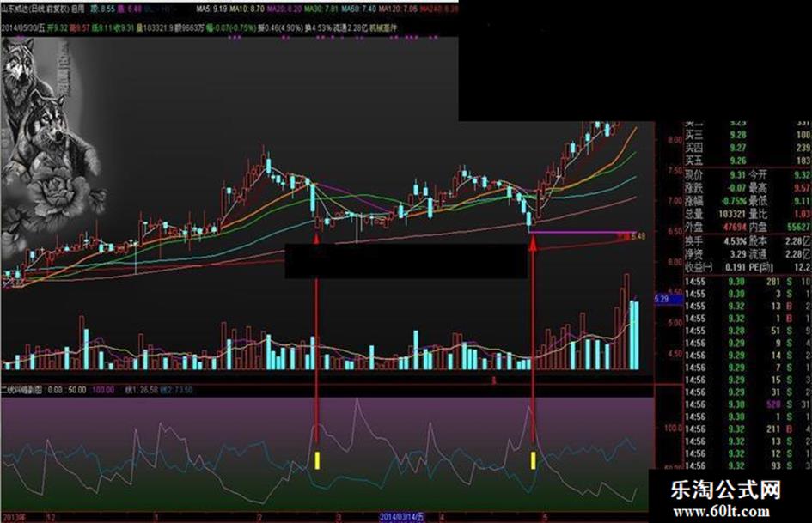Click the purple 100.00 indicator parameter
Image resolution: width=812 pixels, height=523 pixels.
pyautogui.click(x=104, y=390)
